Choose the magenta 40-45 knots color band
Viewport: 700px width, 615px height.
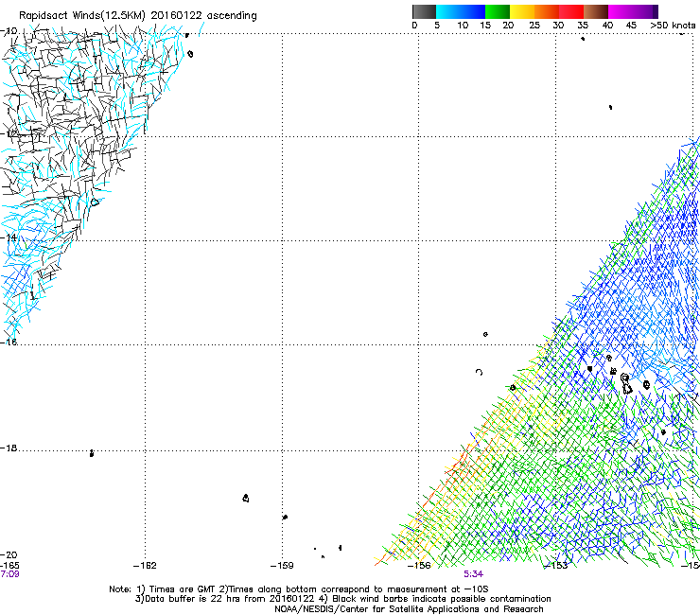point(621,11)
